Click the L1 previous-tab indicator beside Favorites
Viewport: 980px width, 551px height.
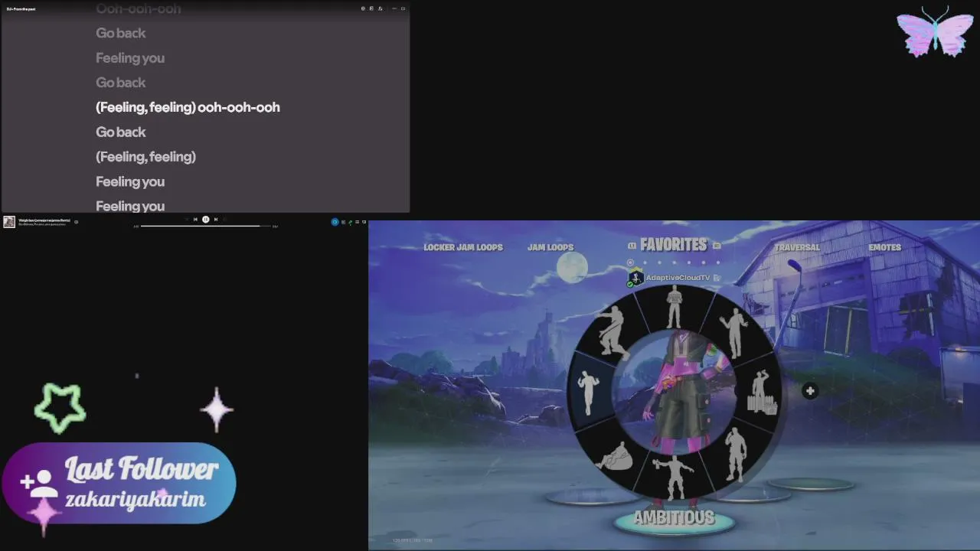[x=632, y=246]
